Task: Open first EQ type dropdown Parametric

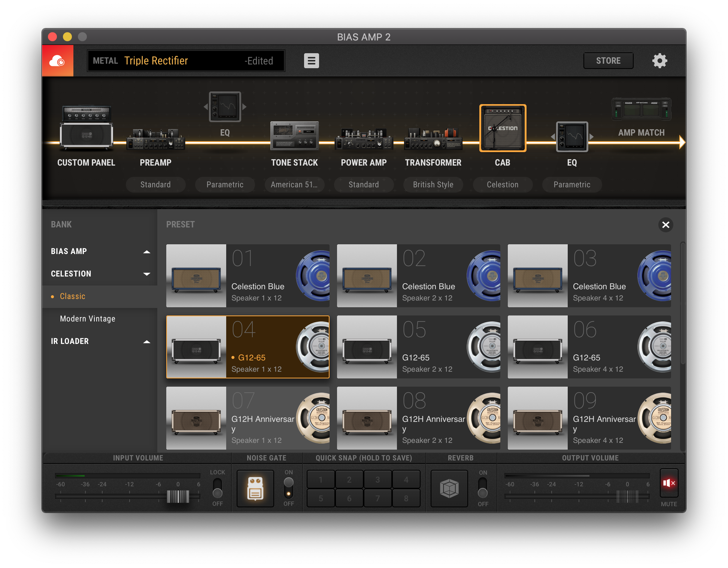Action: point(225,185)
